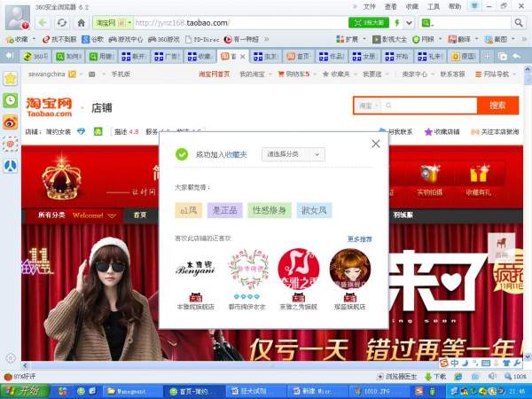Screen dimensions: 532x399
Task: Click the left arrow of horizontal scrollbar
Action: coord(25,365)
